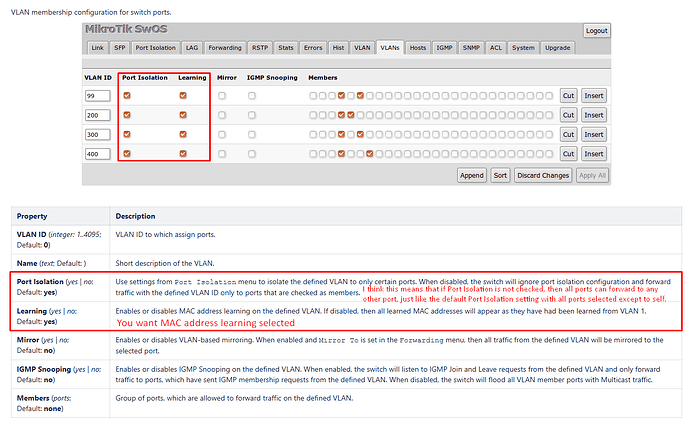Click the IGMP Snooping column header
This screenshot has width=690, height=421.
272,77
